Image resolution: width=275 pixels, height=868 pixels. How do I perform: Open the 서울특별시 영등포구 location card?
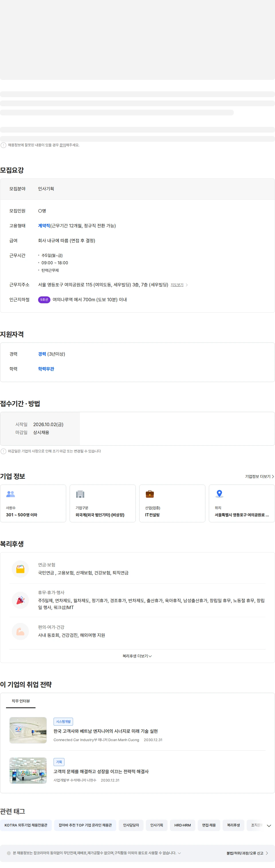pyautogui.click(x=242, y=503)
